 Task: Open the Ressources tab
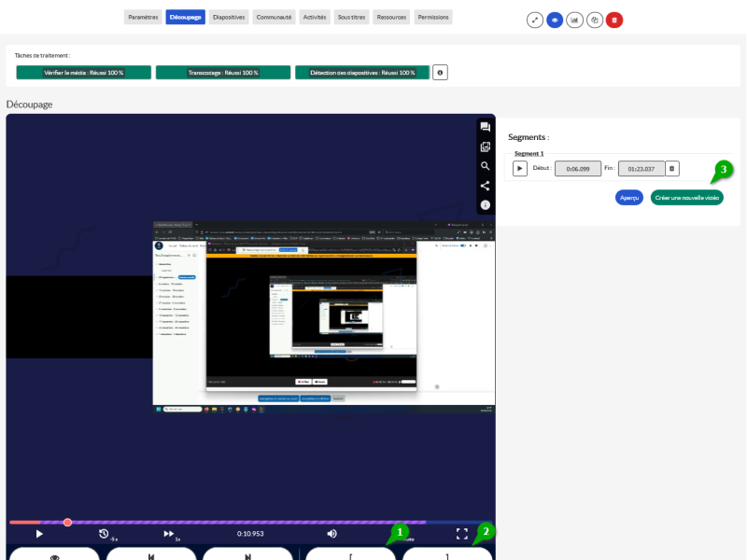tap(391, 17)
